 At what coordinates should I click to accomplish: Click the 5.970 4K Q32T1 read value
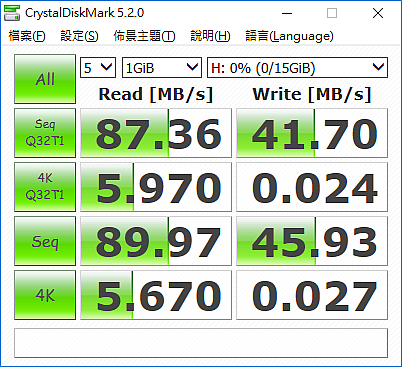pos(156,187)
